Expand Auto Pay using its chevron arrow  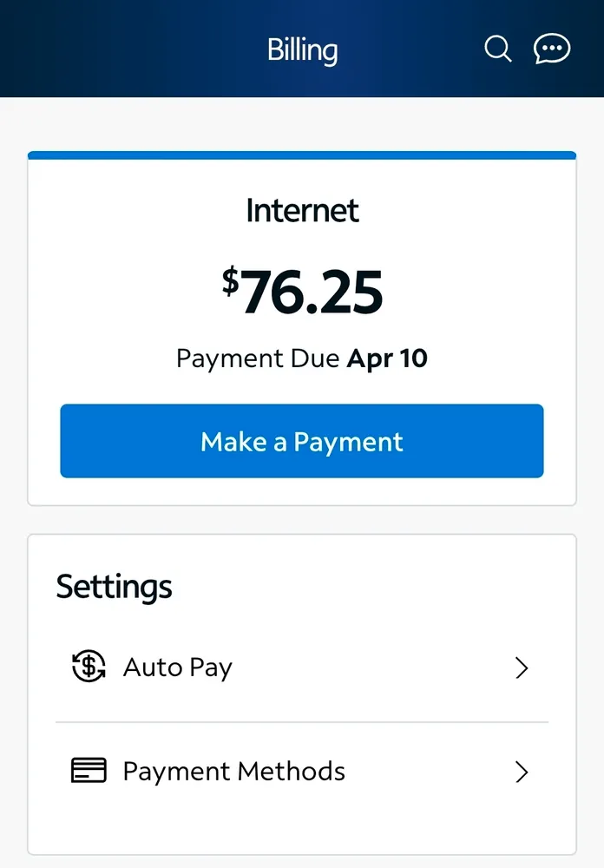[x=522, y=667]
